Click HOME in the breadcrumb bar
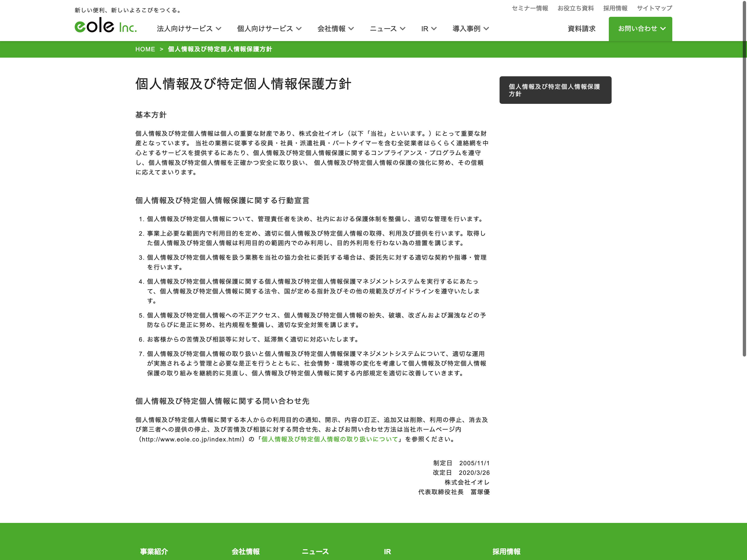This screenshot has width=747, height=560. [145, 49]
